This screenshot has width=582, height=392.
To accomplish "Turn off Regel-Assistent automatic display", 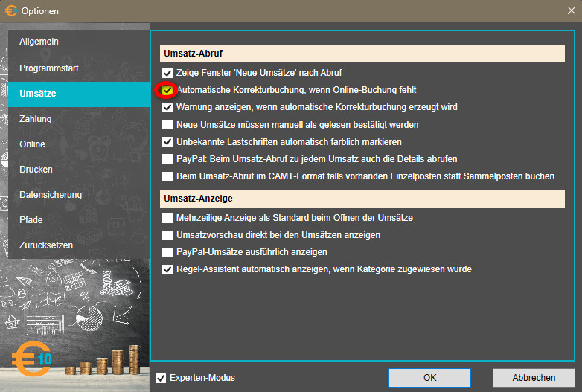I will click(167, 269).
